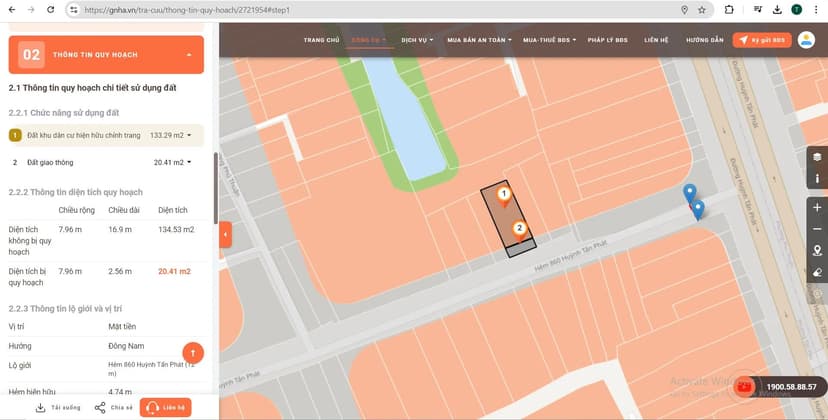Open the Mua bán an toàn dropdown
The image size is (828, 420).
(479, 40)
